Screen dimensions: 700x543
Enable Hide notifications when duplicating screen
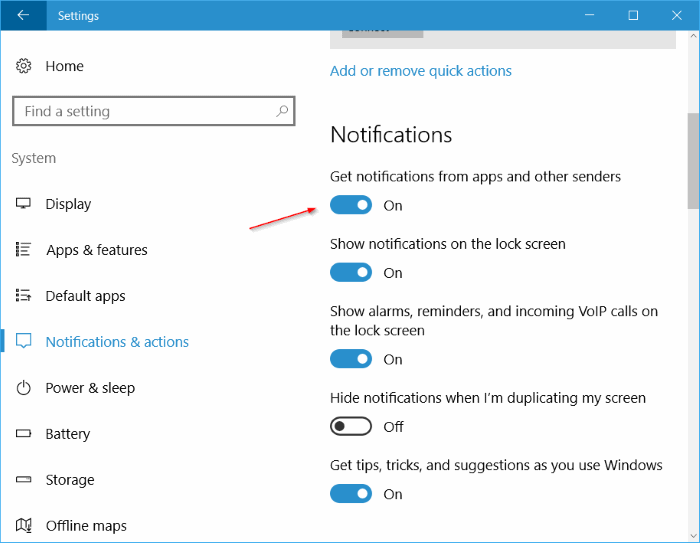coord(351,426)
